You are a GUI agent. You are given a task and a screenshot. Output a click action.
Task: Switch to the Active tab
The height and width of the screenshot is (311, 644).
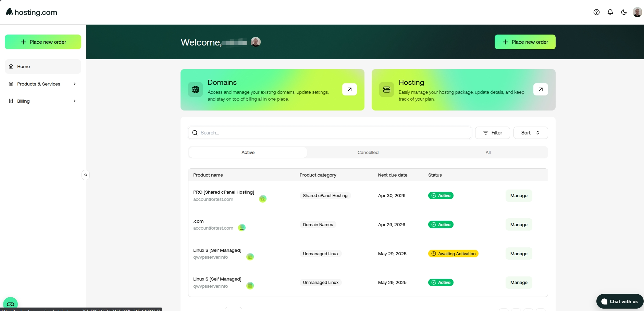click(x=248, y=152)
